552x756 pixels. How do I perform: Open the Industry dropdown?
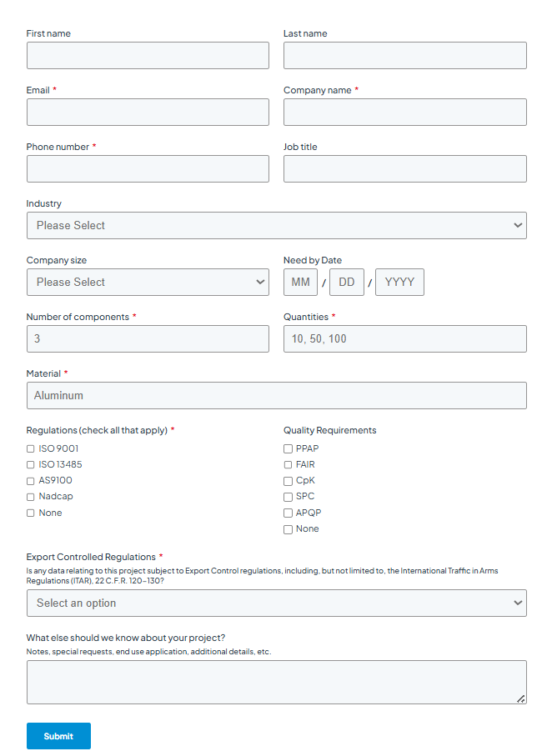click(276, 225)
